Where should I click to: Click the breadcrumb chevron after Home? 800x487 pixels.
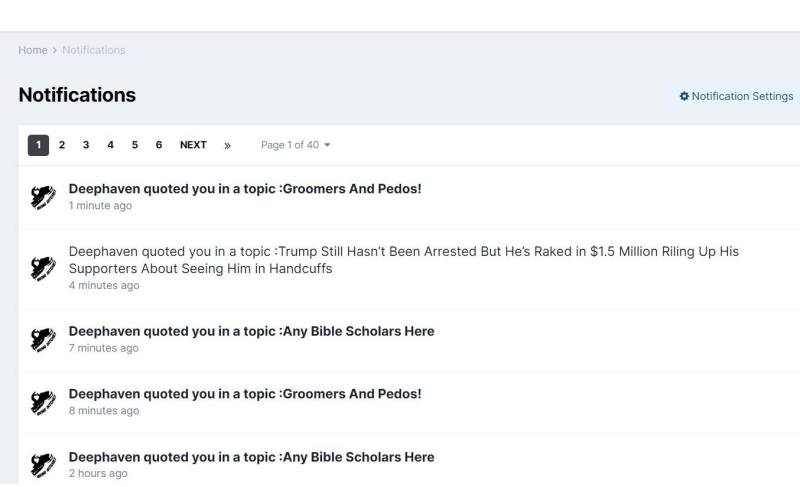pyautogui.click(x=55, y=50)
